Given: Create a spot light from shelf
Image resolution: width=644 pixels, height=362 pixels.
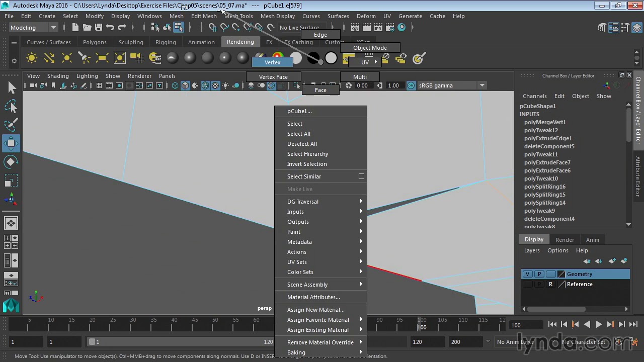Looking at the screenshot, I should [x=85, y=58].
